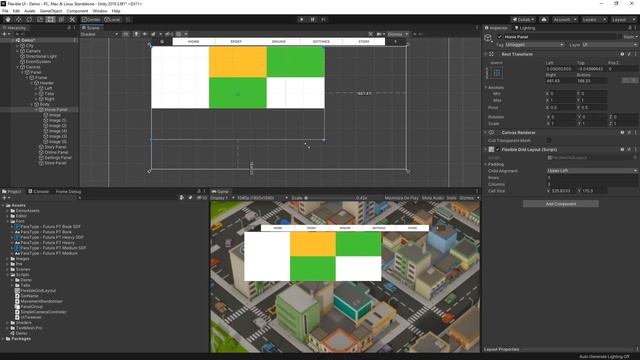Open Account dropdown in toolbar
Image resolution: width=640 pixels, height=360 pixels.
(x=565, y=19)
